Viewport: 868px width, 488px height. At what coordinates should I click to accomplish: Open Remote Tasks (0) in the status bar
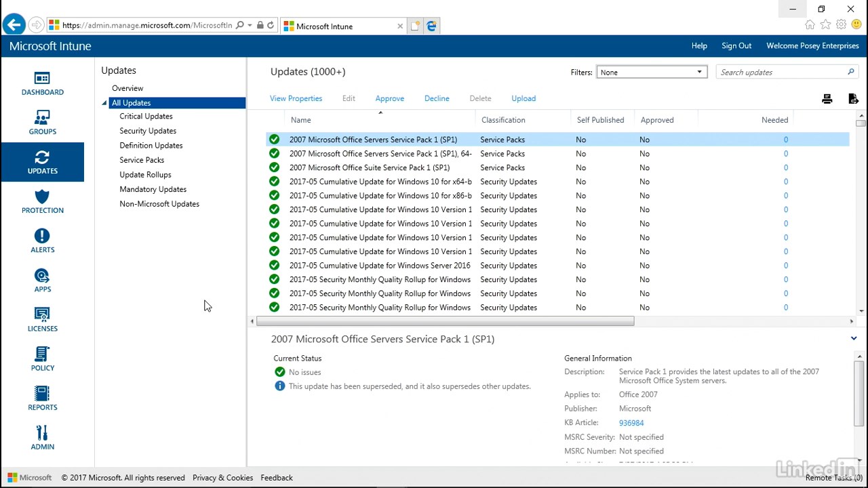pyautogui.click(x=834, y=478)
